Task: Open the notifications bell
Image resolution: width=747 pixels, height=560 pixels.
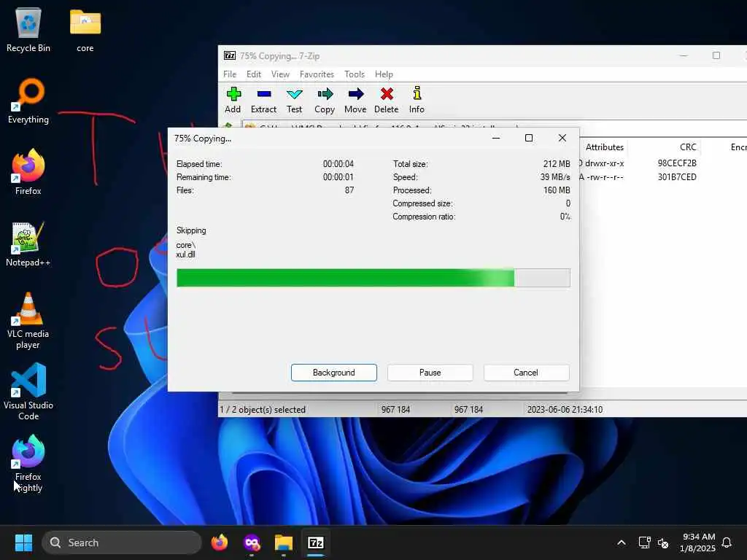Action: (x=727, y=542)
